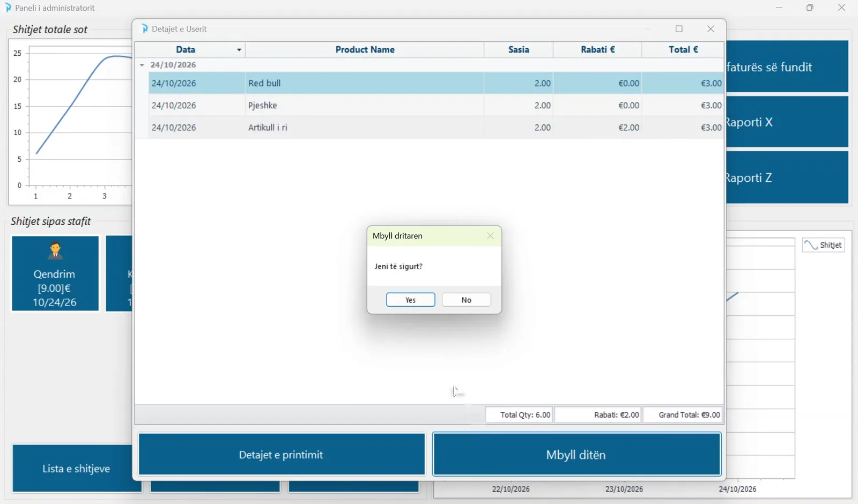
Task: Open Raporti X in admin panel
Action: [x=787, y=122]
